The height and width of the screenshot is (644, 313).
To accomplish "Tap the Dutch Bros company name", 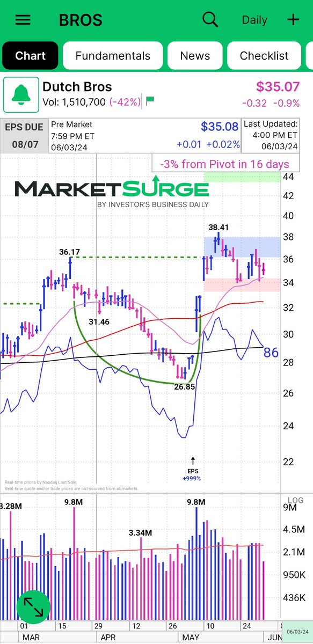I will pyautogui.click(x=77, y=86).
